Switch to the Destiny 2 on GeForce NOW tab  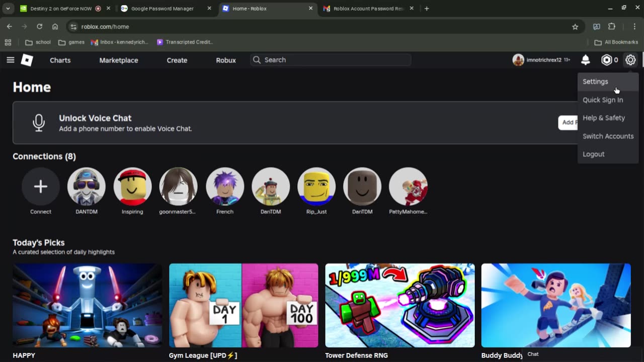60,9
